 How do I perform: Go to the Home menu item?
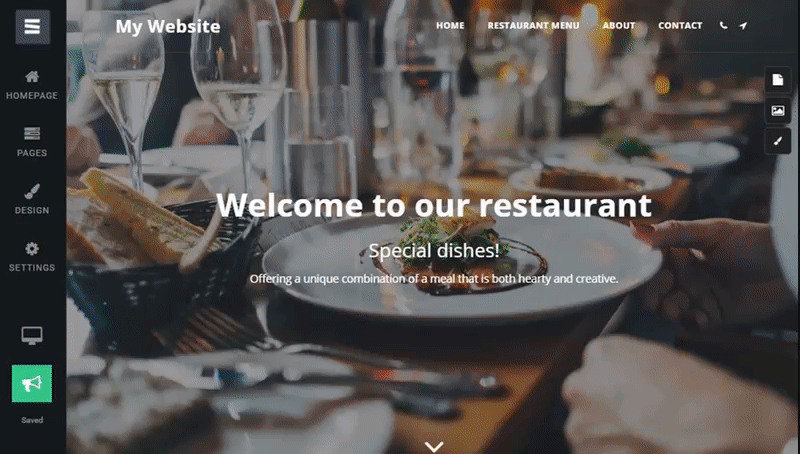click(x=450, y=26)
